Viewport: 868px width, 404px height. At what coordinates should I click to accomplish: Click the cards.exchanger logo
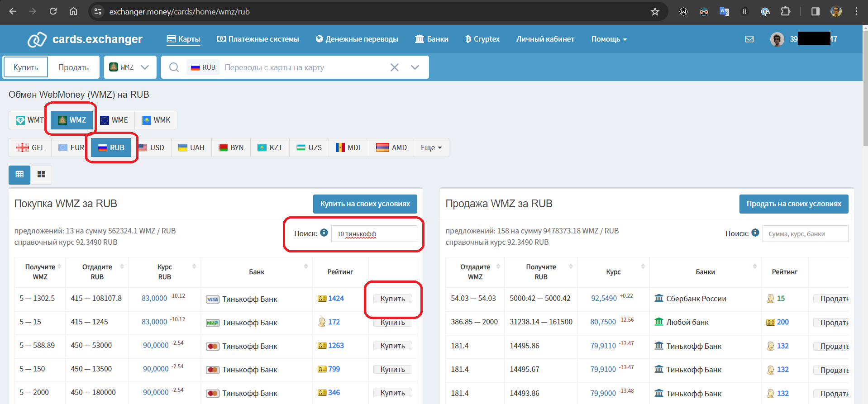coord(85,39)
